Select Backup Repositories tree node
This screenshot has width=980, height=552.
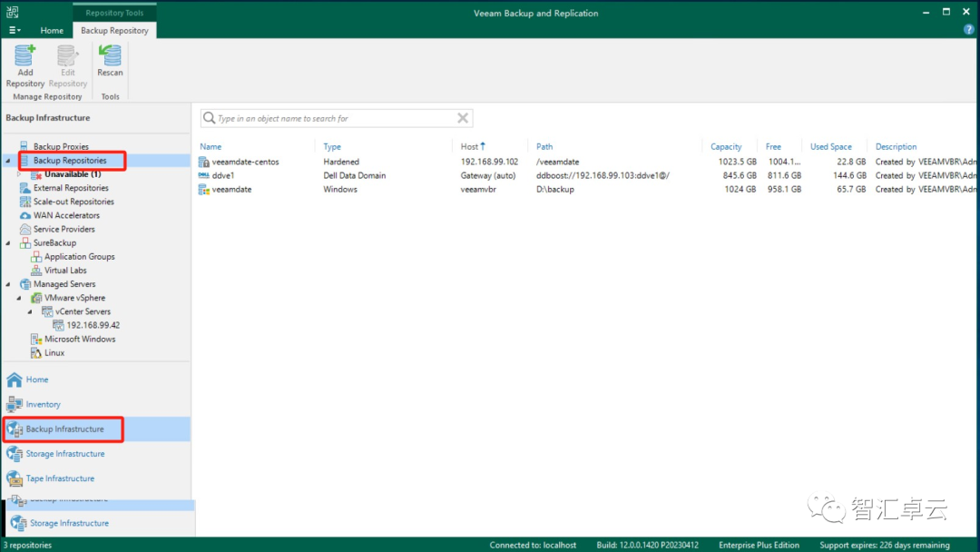(x=70, y=160)
